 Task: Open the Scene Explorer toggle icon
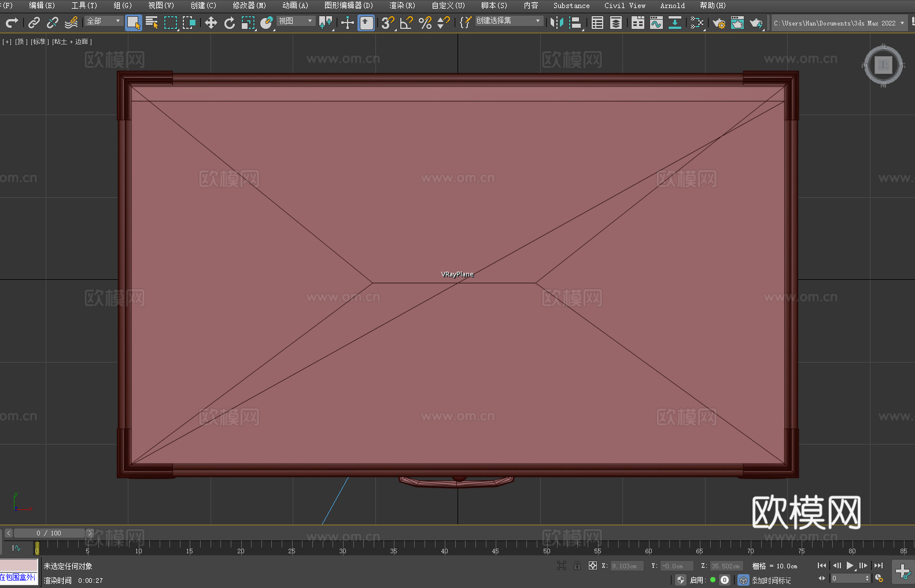click(x=597, y=23)
